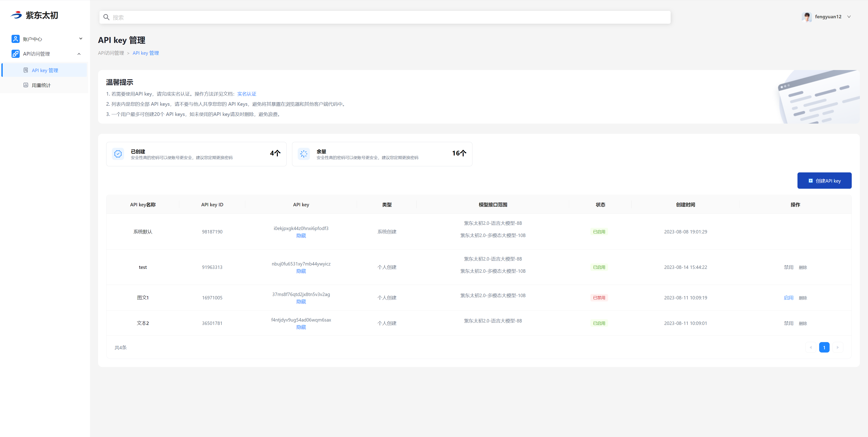
Task: Delete the test API key
Action: (803, 268)
